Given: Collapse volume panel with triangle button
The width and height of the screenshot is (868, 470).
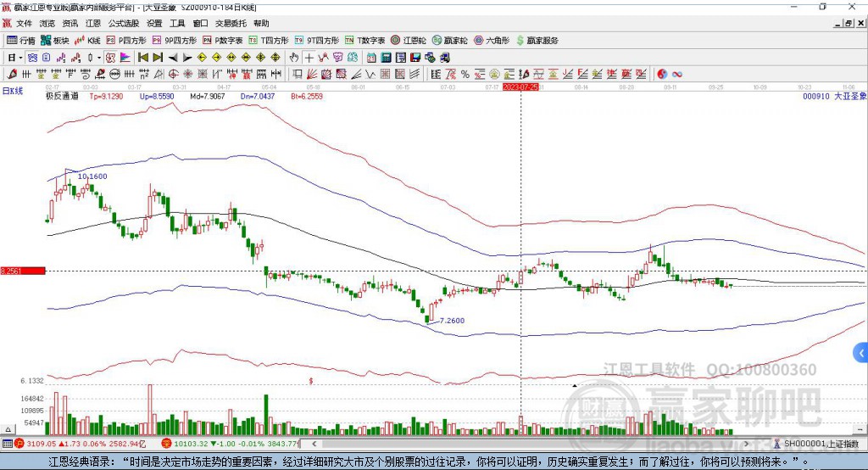Looking at the screenshot, I should click(8, 429).
